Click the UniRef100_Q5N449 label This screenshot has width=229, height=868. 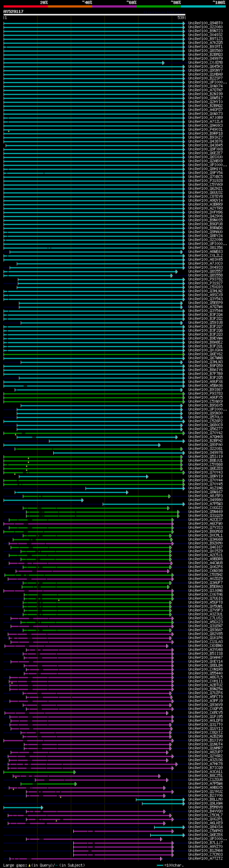[x=205, y=512]
